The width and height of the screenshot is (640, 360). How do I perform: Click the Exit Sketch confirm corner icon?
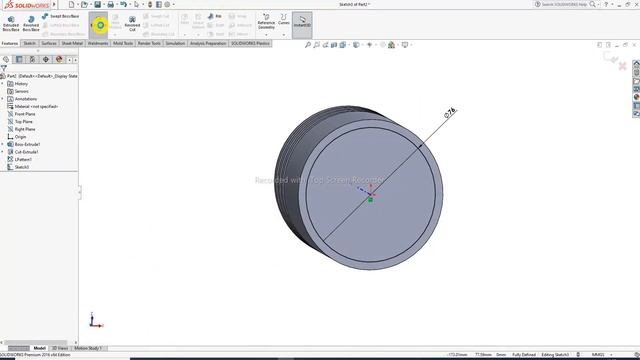611,58
